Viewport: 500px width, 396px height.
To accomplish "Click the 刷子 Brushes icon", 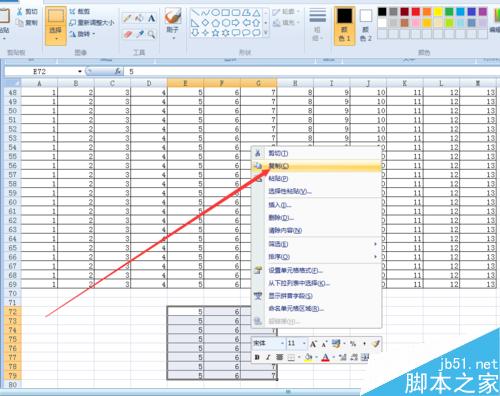I will pyautogui.click(x=173, y=17).
